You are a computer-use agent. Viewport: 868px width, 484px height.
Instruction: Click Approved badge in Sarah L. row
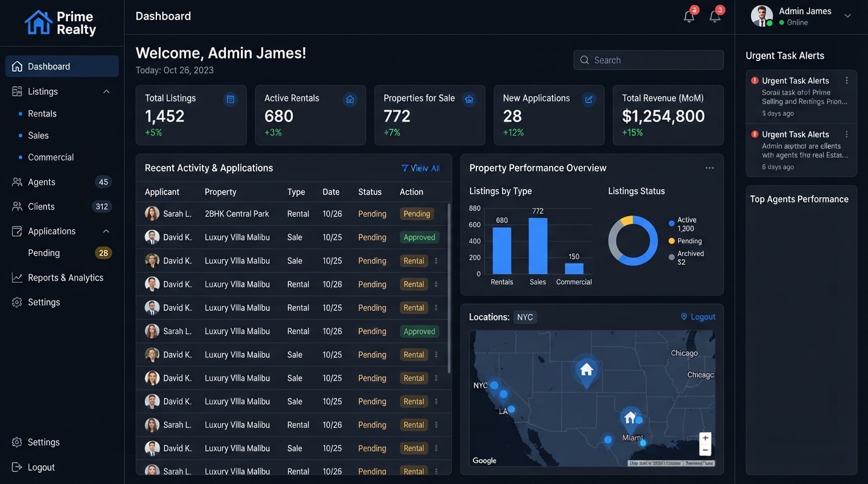tap(419, 331)
